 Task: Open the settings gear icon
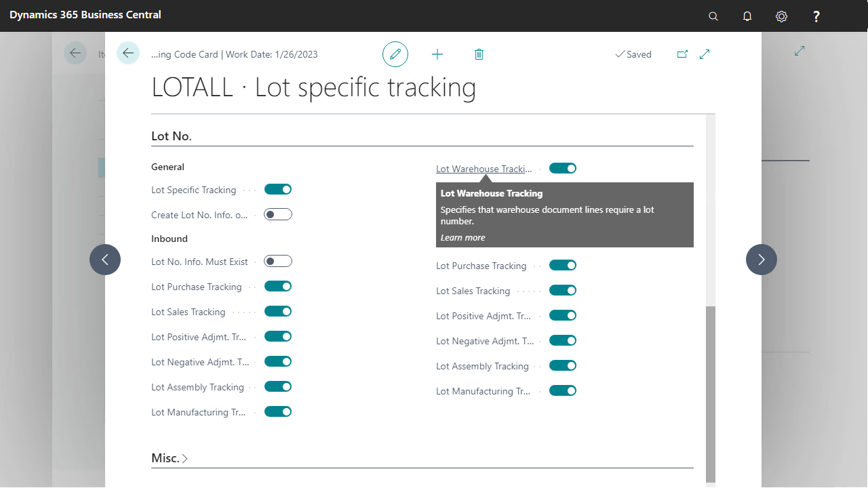click(782, 16)
